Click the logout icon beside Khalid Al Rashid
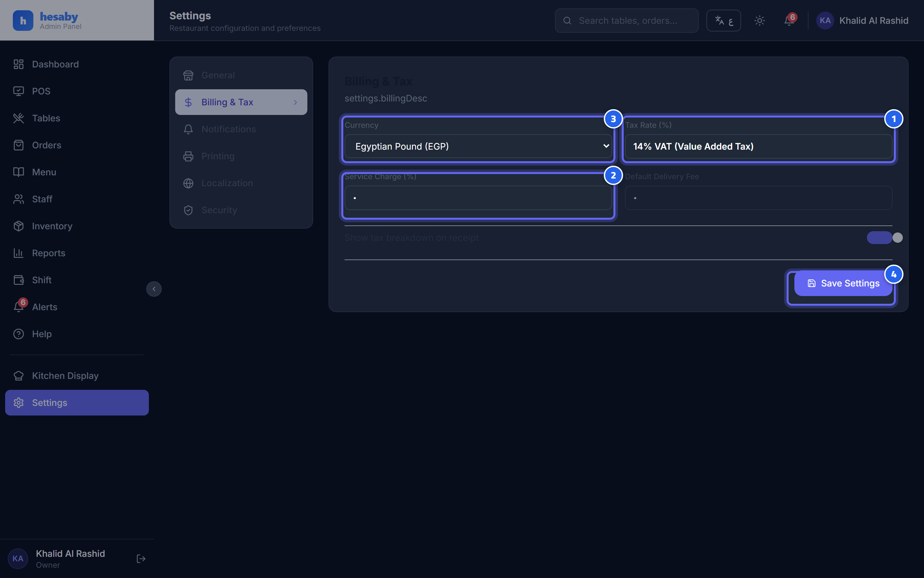Viewport: 924px width, 578px height. click(141, 559)
